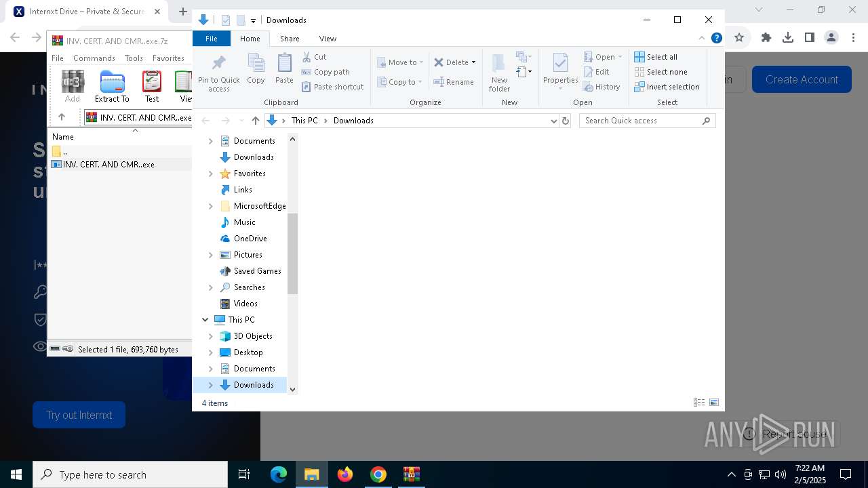The image size is (868, 488).
Task: Switch to the View ribbon tab
Action: coord(328,39)
